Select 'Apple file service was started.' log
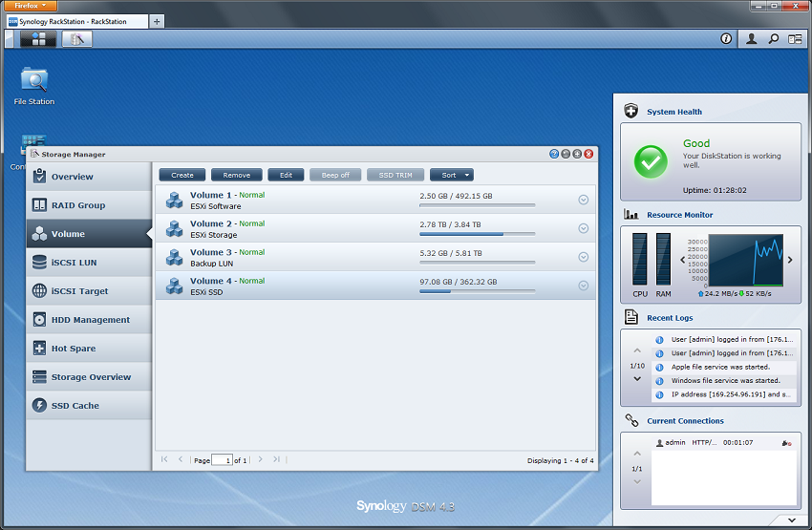 click(724, 367)
